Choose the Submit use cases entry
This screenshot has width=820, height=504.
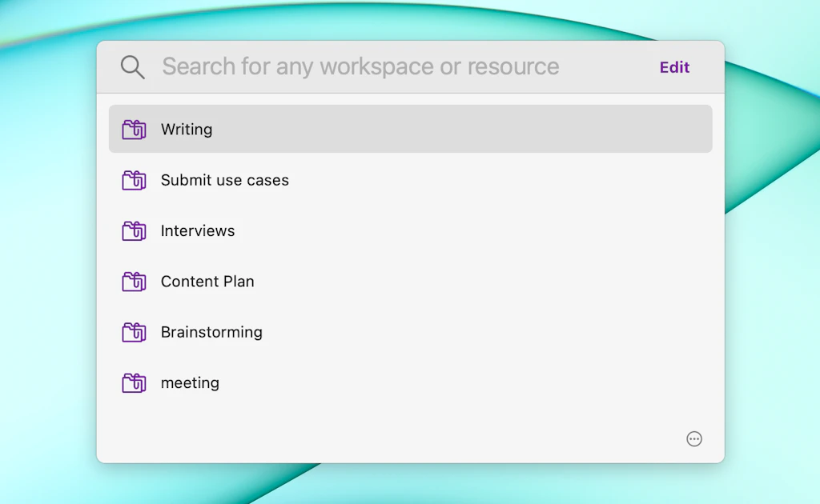(x=224, y=180)
